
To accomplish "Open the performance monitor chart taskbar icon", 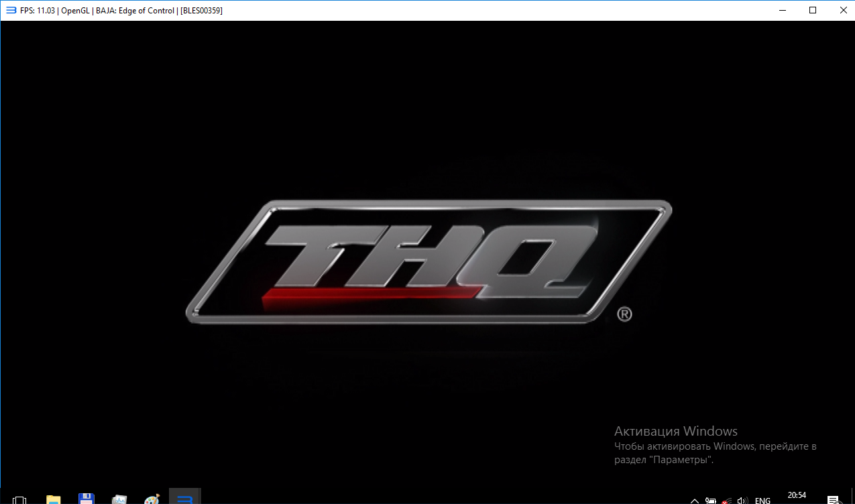I will (119, 499).
